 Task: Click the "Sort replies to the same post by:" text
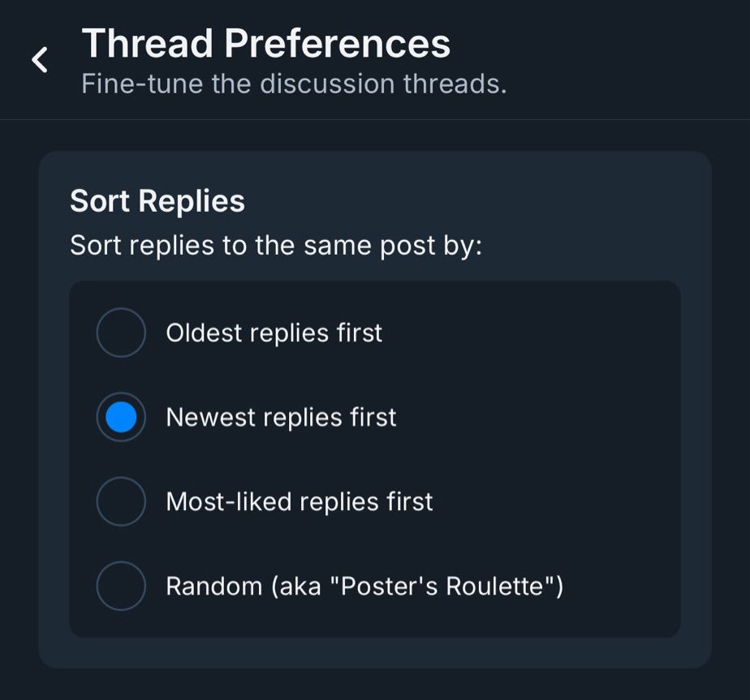[276, 245]
